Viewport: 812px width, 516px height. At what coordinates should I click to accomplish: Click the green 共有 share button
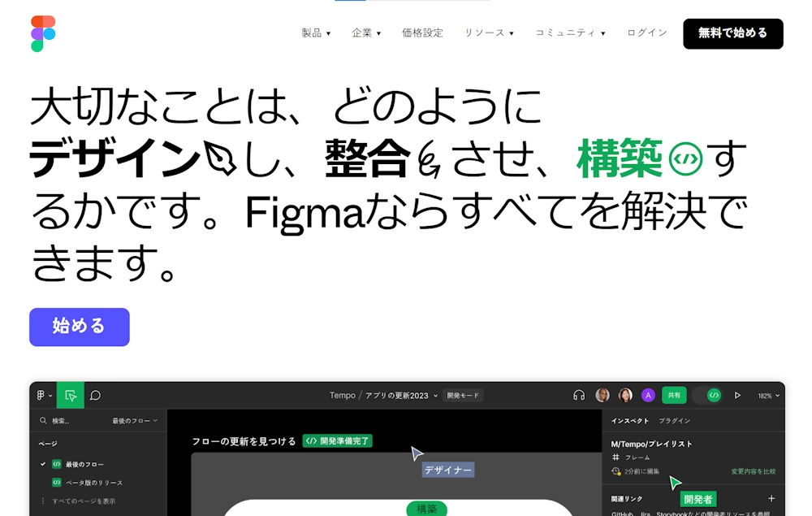tap(674, 396)
